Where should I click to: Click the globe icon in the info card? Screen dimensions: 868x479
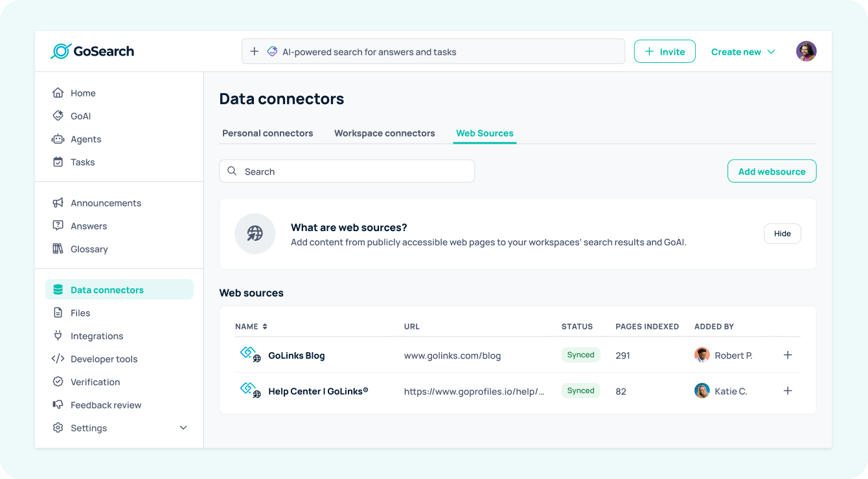[255, 234]
